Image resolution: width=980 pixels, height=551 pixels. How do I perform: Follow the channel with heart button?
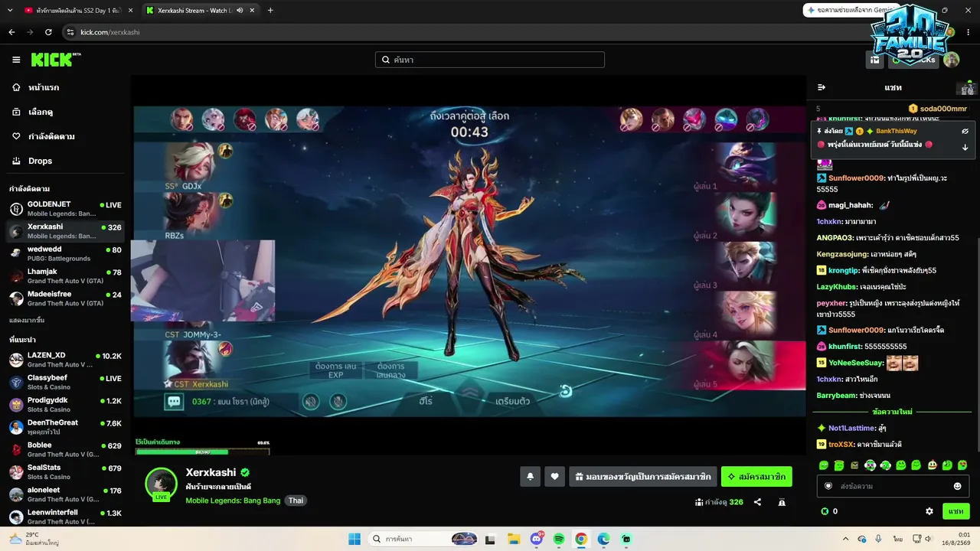click(x=555, y=477)
